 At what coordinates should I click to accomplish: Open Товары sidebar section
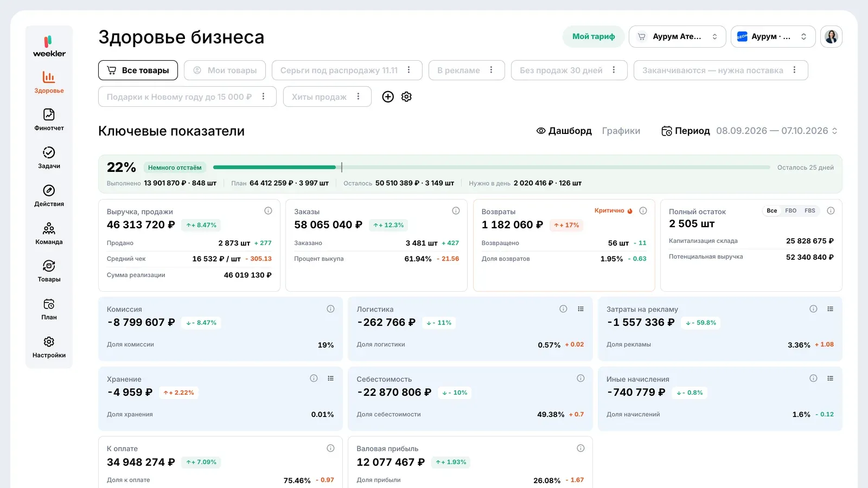tap(49, 271)
